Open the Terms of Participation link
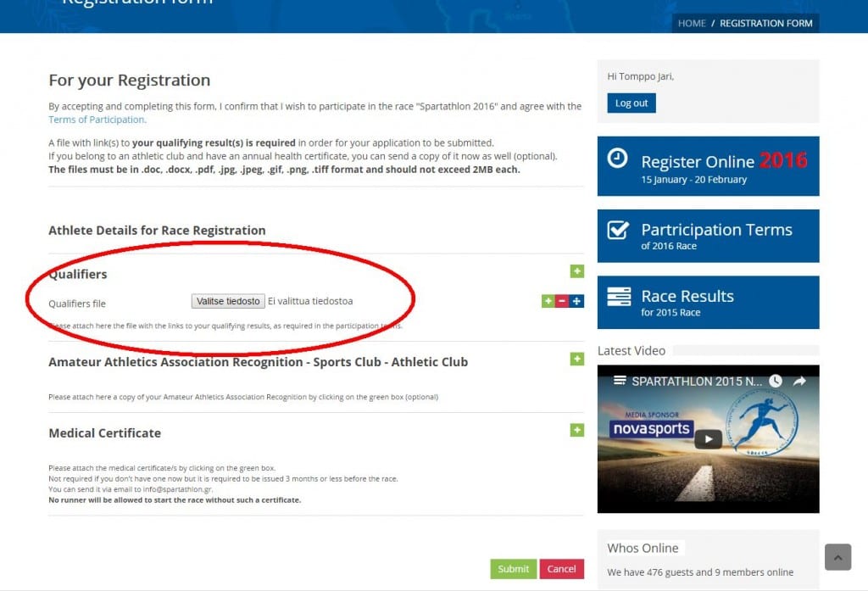Image resolution: width=868 pixels, height=591 pixels. (97, 120)
